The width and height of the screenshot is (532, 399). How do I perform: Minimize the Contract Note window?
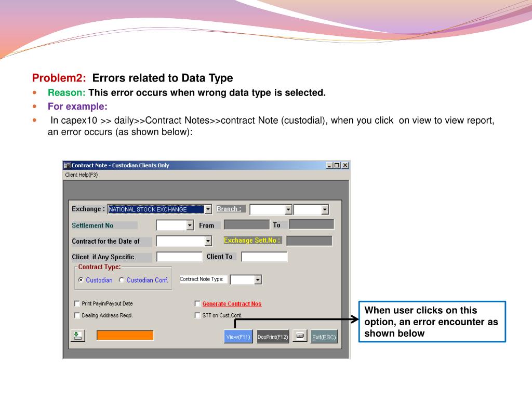tap(329, 165)
